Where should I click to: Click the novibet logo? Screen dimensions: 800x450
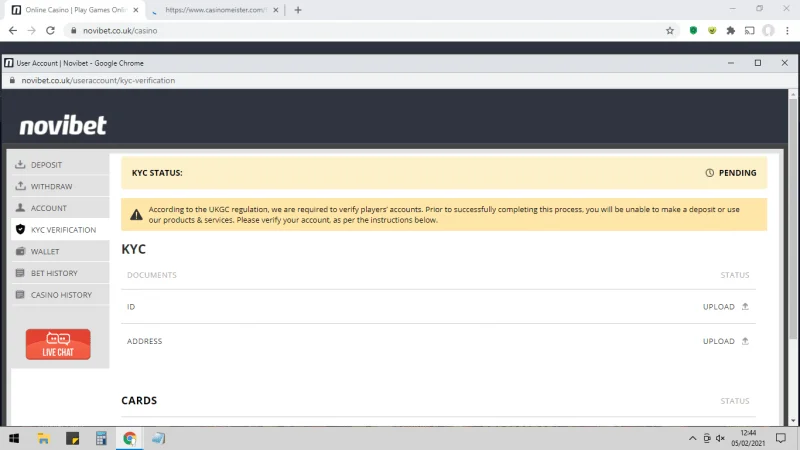click(63, 126)
